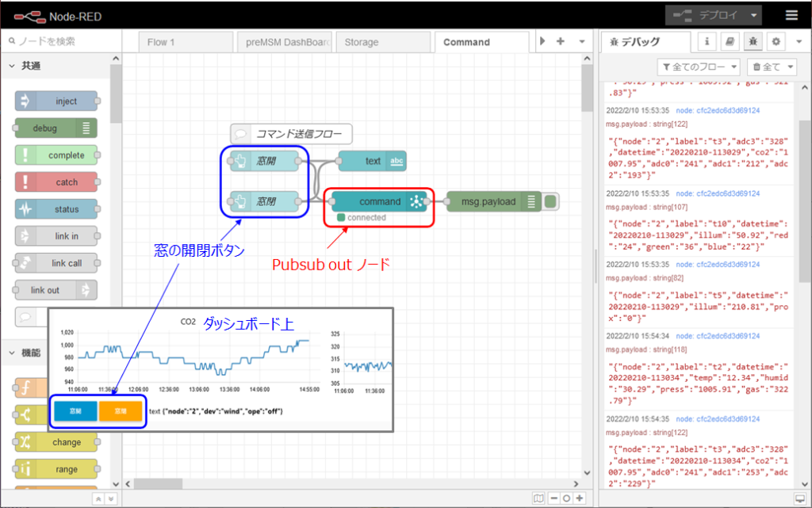Switch to the Flow 1 tab
This screenshot has height=508, width=812.
(x=161, y=42)
